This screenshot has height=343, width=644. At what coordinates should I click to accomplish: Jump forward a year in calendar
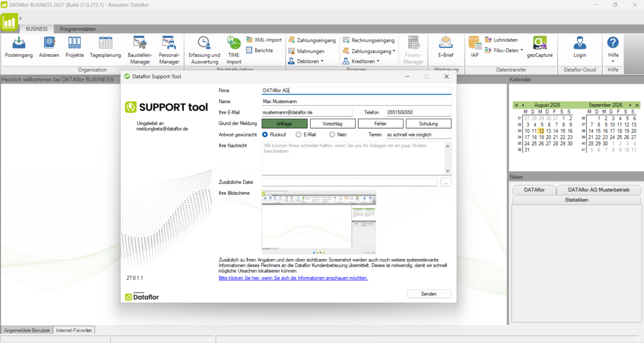(637, 105)
